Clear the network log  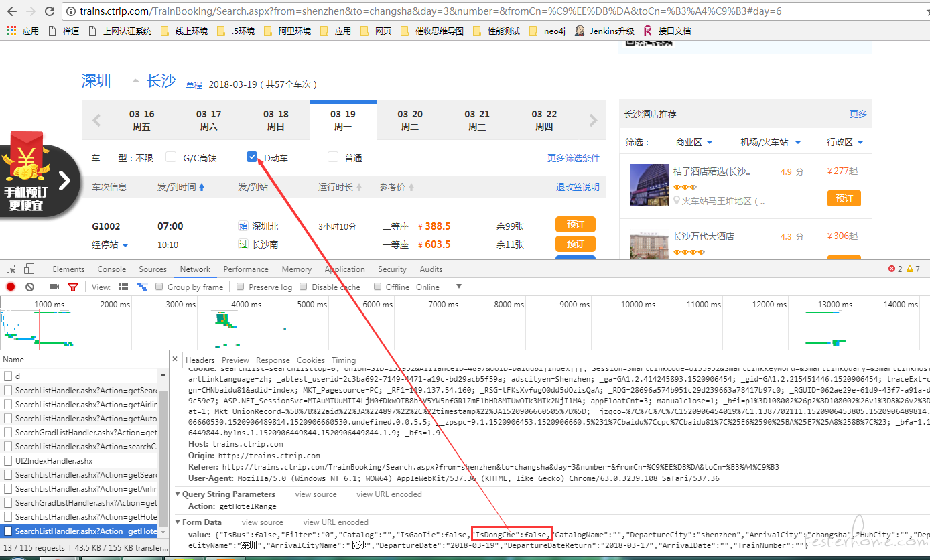(29, 287)
